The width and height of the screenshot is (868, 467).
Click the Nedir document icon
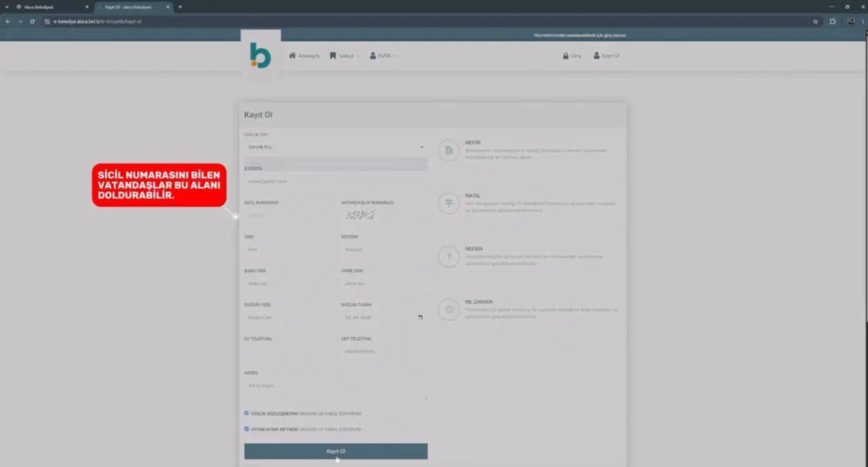[449, 150]
